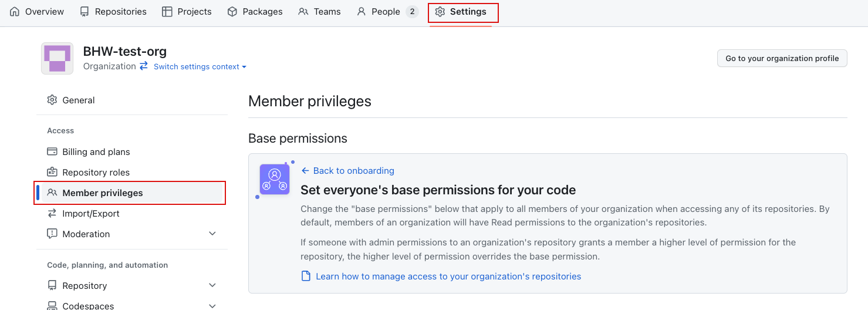Screen dimensions: 868x310
Task: Go to the People tab
Action: pos(385,12)
